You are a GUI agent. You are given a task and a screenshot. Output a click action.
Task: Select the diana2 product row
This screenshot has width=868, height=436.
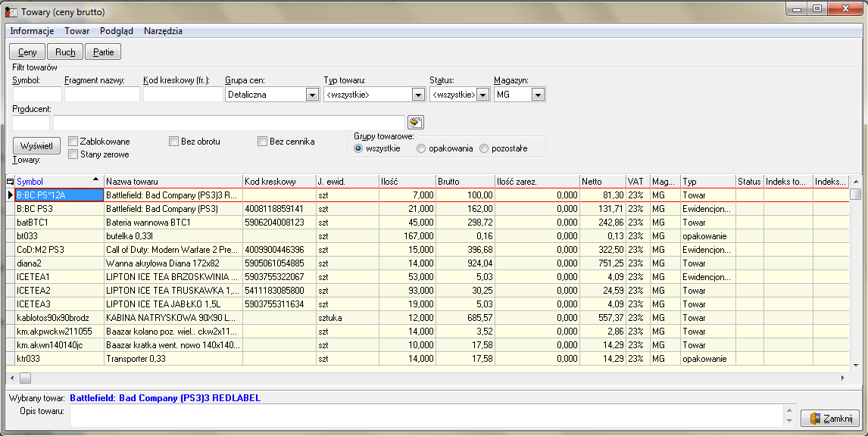tap(426, 263)
